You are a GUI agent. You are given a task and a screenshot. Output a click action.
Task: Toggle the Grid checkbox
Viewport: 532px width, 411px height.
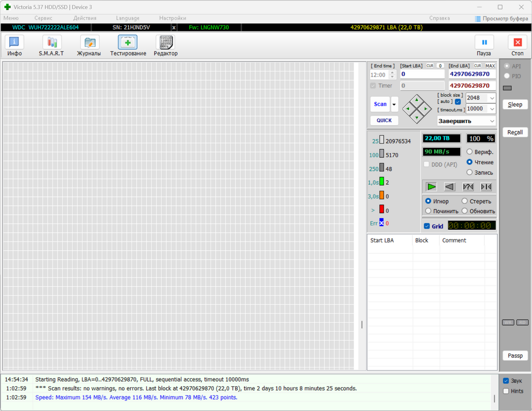[427, 226]
